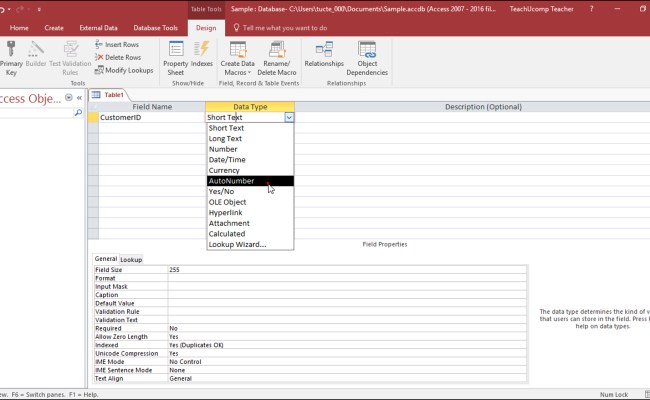Choose OLE Object data type
Viewport: 650px width, 400px height.
250,202
